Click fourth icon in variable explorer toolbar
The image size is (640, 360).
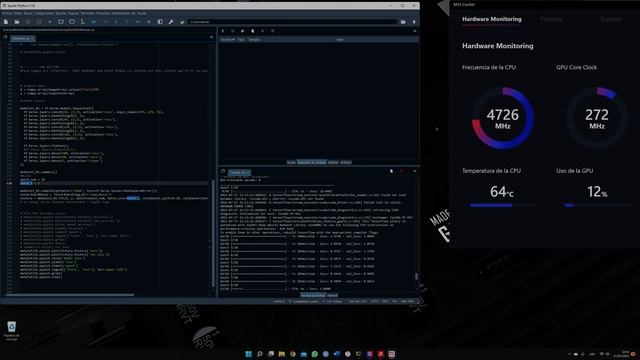[253, 31]
